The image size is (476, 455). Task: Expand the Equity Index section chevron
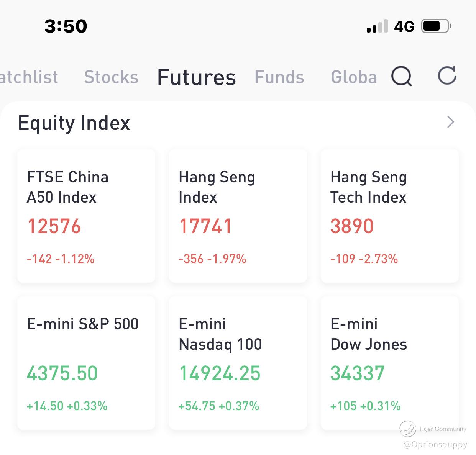tap(450, 122)
